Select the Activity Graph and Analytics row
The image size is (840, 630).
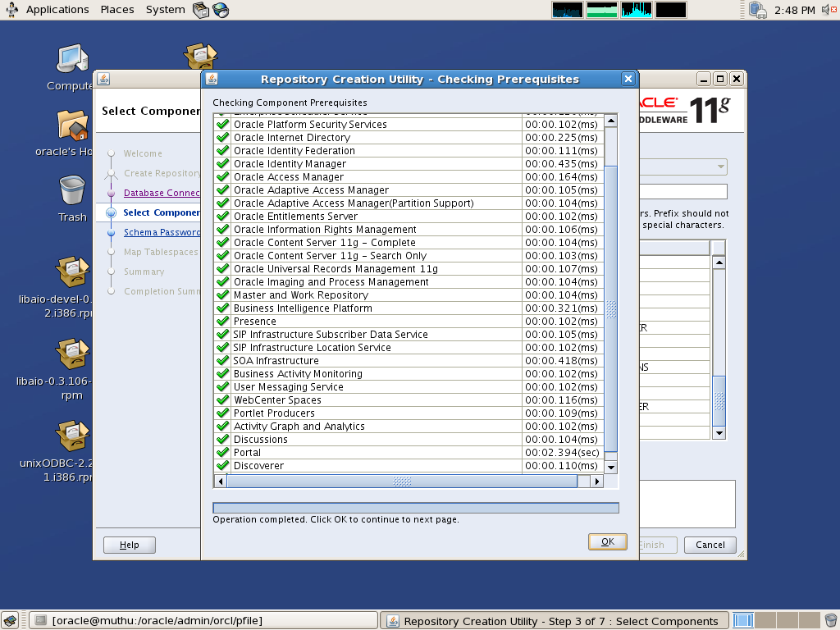click(409, 427)
